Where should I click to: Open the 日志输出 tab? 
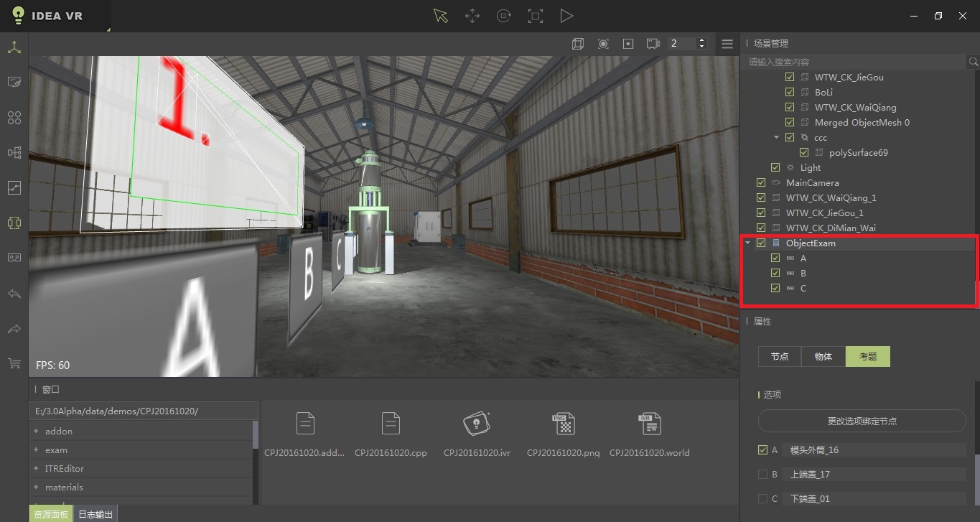point(95,514)
